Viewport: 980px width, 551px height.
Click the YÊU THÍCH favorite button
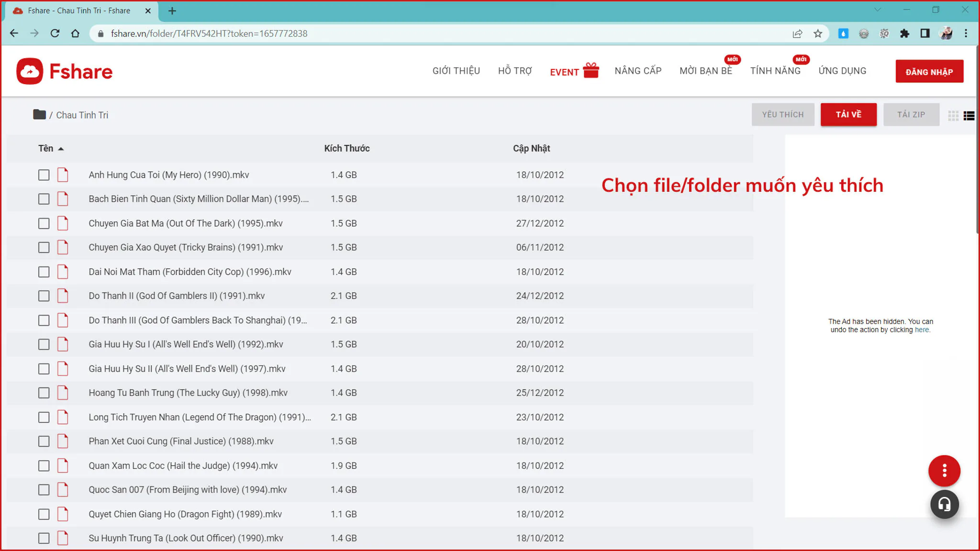pos(783,114)
